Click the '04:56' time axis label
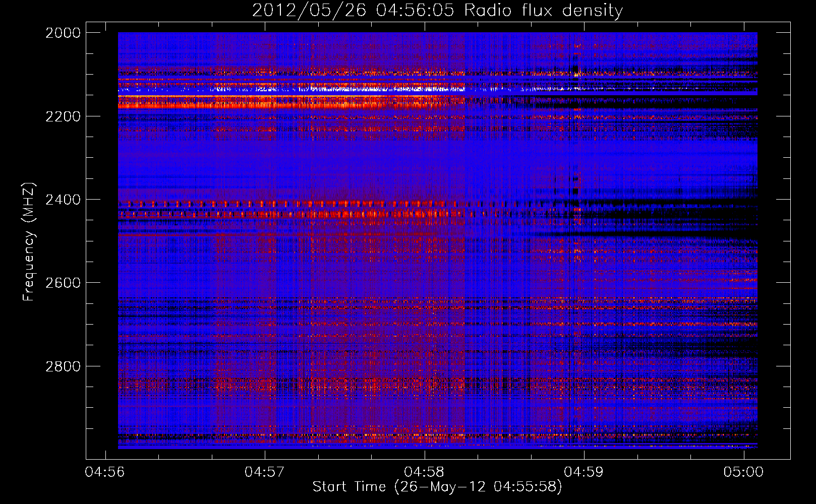 105,472
